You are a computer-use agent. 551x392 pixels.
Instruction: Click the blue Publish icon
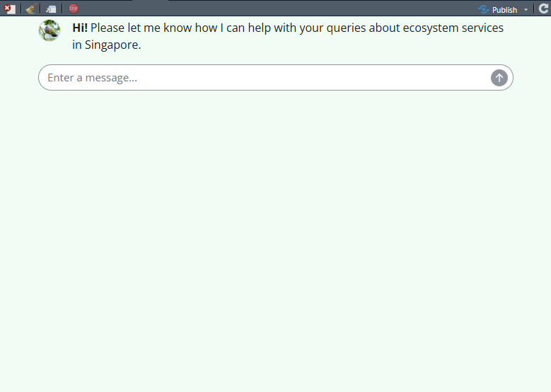pyautogui.click(x=484, y=9)
